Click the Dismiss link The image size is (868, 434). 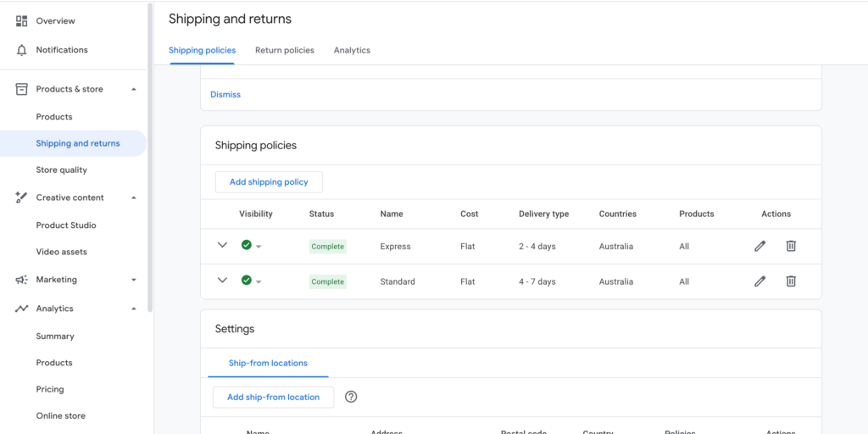point(225,95)
